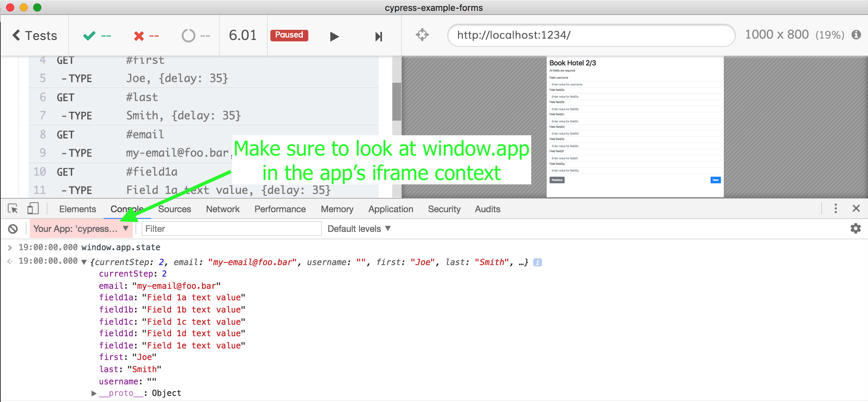This screenshot has width=868, height=402.
Task: Clear console with the ban icon
Action: [13, 229]
